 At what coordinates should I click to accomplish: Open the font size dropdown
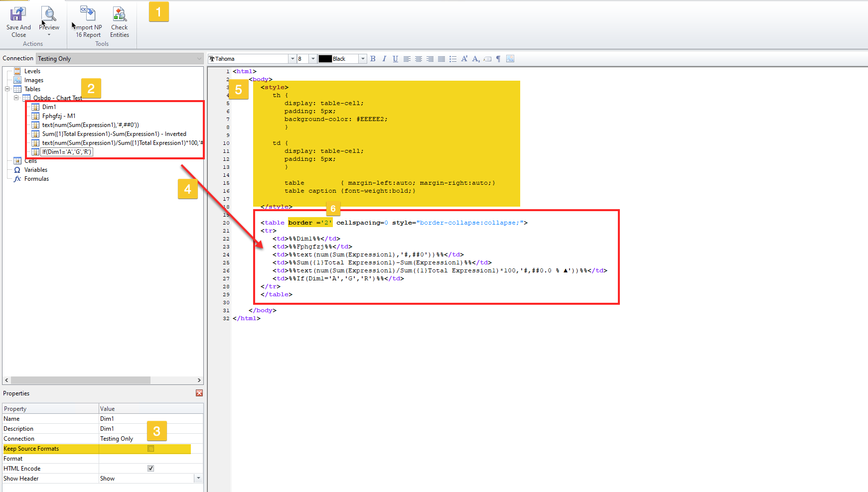click(313, 59)
